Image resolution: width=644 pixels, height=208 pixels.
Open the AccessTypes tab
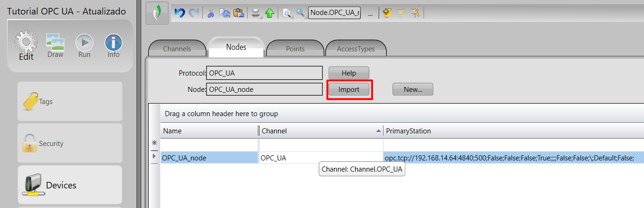(x=356, y=49)
